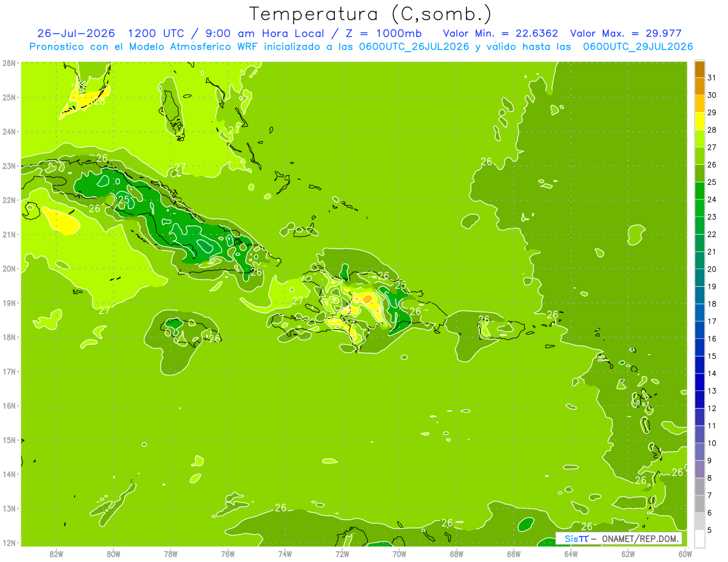
Task: Click the color scale label "31"
Action: (x=712, y=78)
